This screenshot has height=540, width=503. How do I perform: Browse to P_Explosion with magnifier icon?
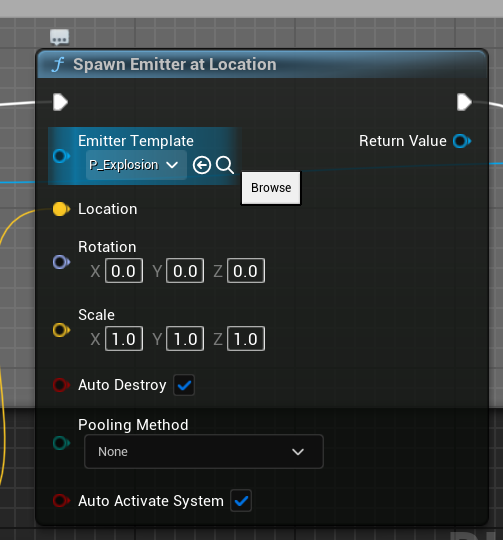pyautogui.click(x=225, y=165)
